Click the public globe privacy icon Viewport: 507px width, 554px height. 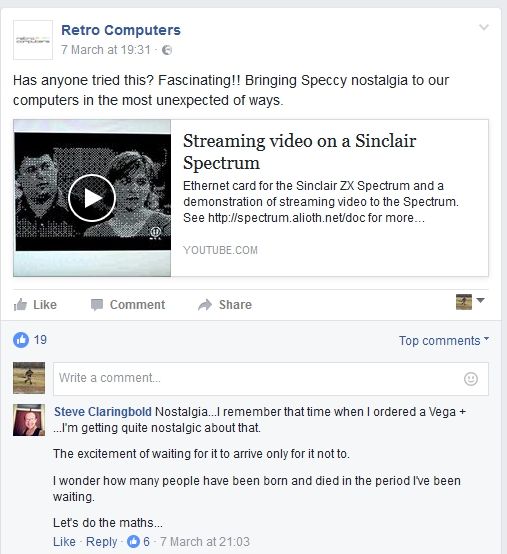167,50
